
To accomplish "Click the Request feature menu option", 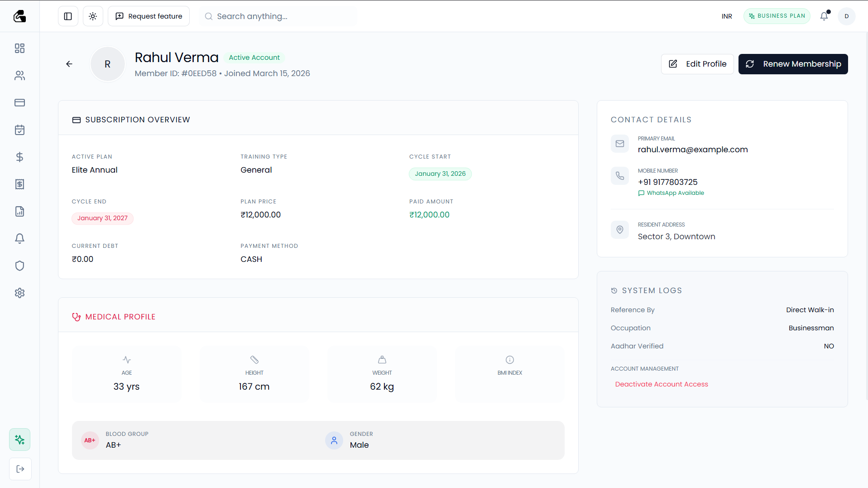I will (x=149, y=16).
